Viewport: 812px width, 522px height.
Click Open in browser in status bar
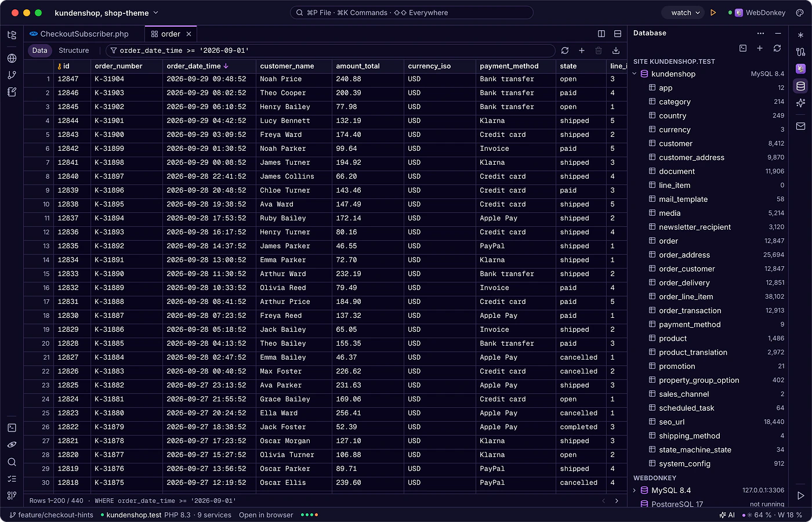(266, 515)
